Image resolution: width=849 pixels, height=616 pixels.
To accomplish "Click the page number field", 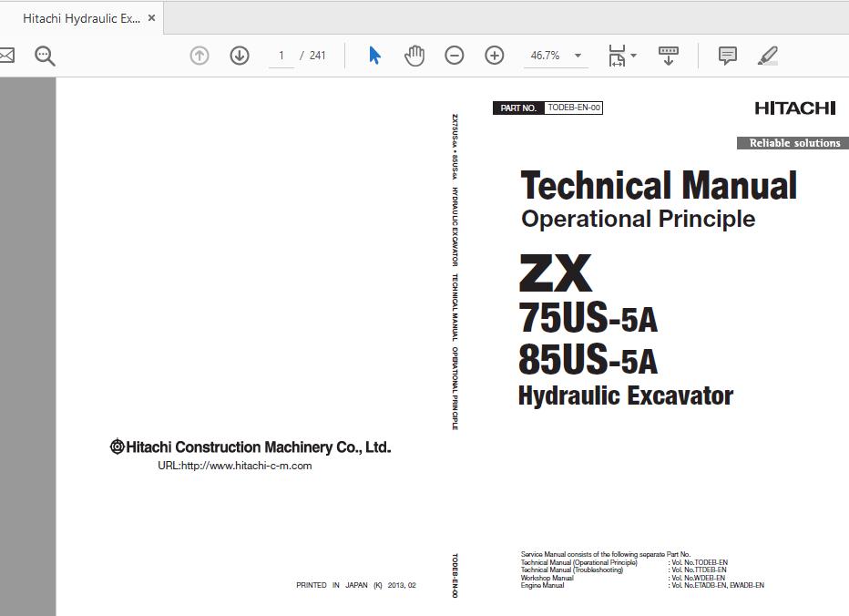I will 281,56.
